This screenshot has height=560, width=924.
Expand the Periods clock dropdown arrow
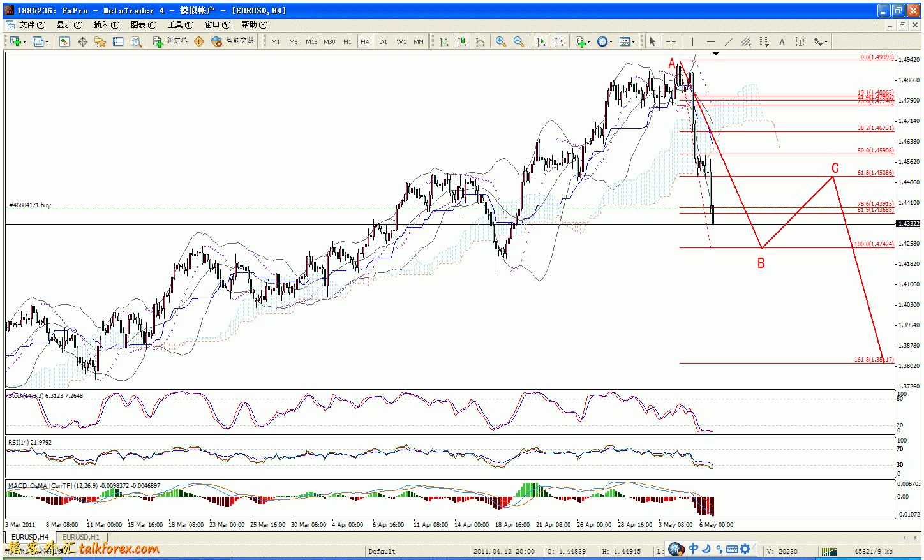(x=611, y=42)
